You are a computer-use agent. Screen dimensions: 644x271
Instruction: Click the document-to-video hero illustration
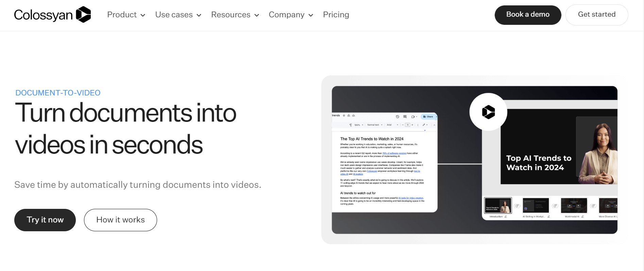474,160
